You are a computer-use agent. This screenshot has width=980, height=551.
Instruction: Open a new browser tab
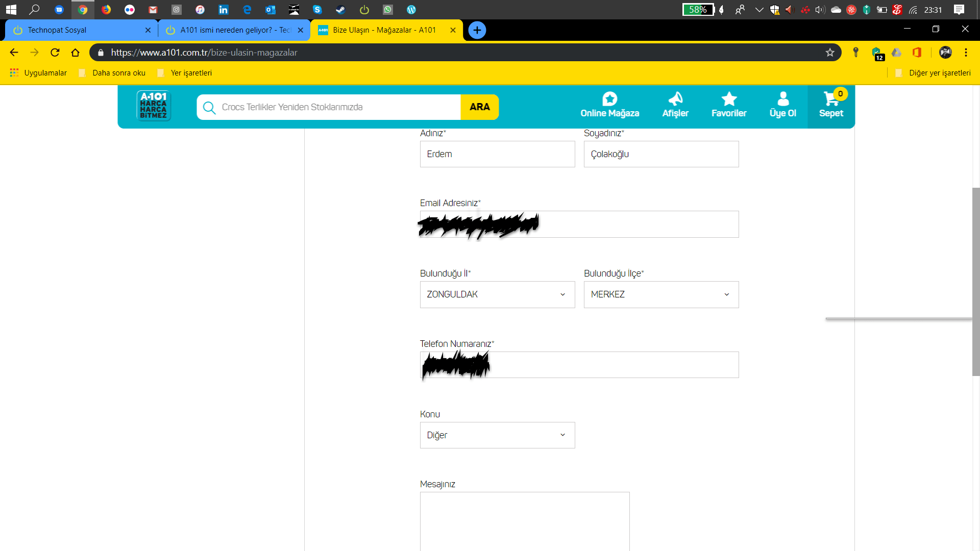[x=477, y=30]
